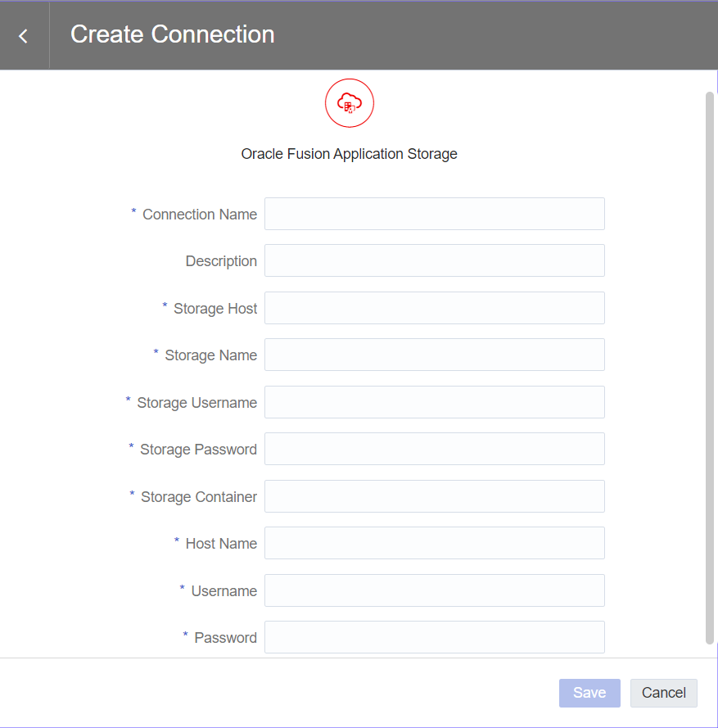The width and height of the screenshot is (718, 728).
Task: Select the Storage Container input
Action: [435, 496]
